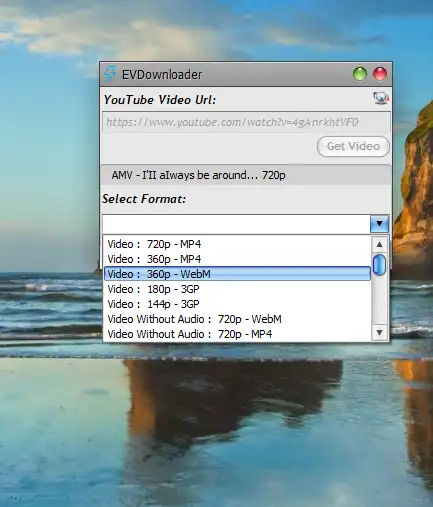Focus the YouTube Video Url input field

pos(246,122)
